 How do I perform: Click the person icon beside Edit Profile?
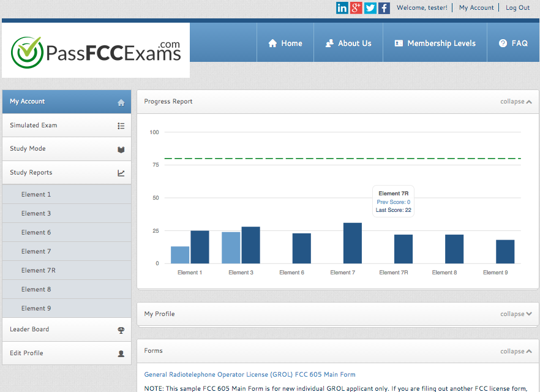pos(121,354)
